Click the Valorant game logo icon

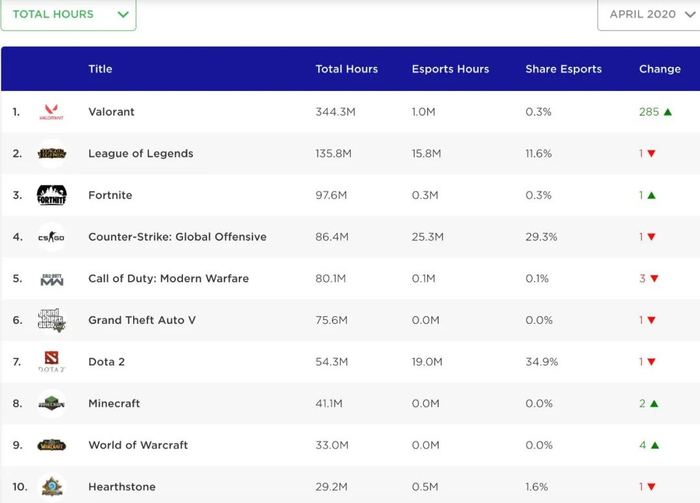click(51, 112)
